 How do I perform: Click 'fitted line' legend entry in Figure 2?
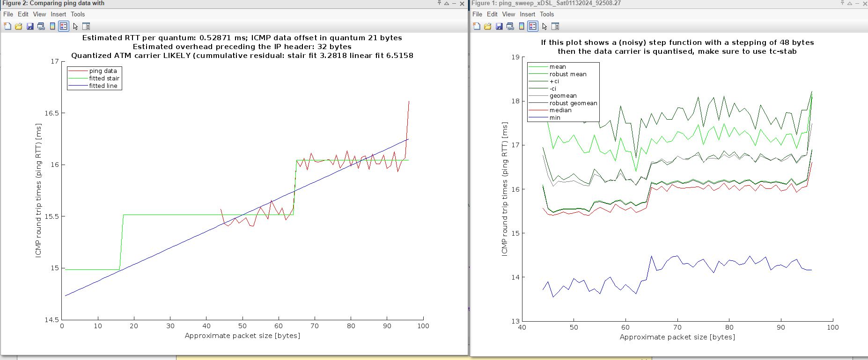[x=103, y=86]
